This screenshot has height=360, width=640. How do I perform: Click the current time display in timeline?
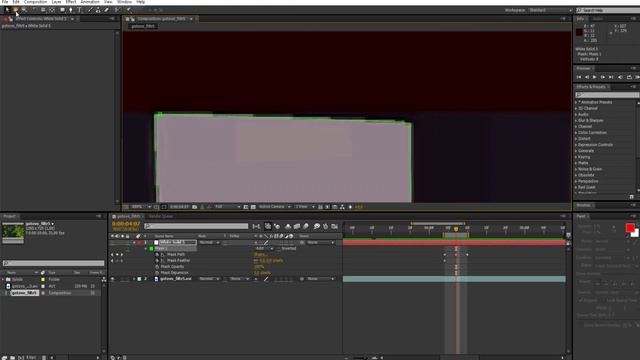tap(126, 224)
